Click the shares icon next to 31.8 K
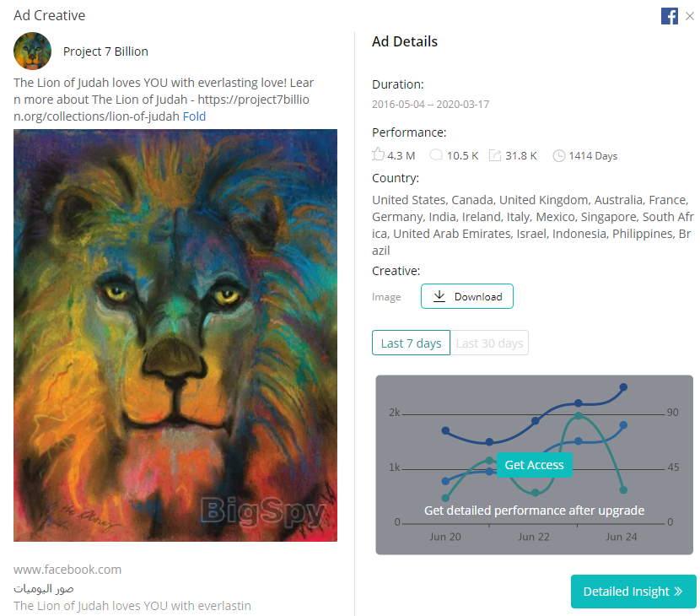This screenshot has height=616, width=700. (495, 155)
